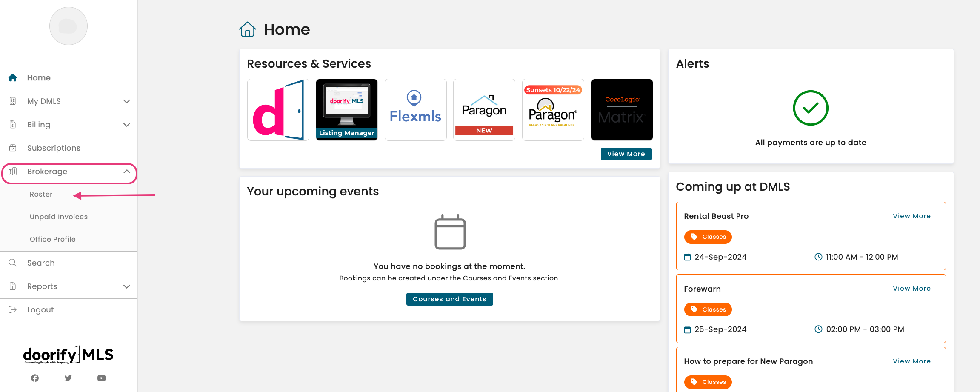Expand the Billing chevron
This screenshot has width=980, height=392.
point(126,125)
